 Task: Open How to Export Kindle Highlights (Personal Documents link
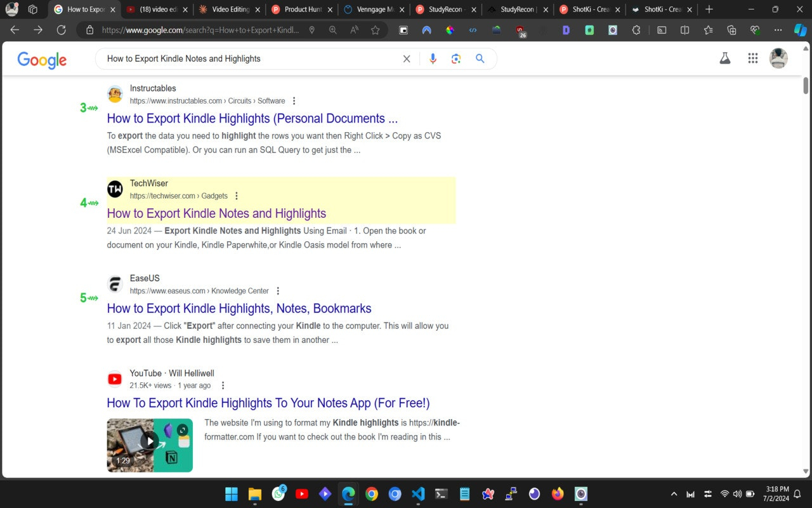point(252,118)
